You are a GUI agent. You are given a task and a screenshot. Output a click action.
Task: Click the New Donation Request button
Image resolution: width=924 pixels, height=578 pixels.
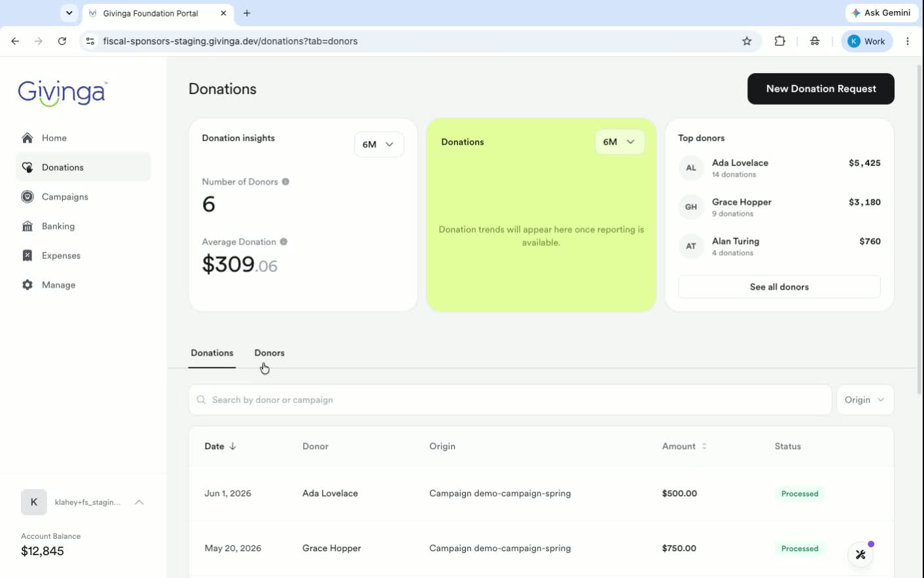pyautogui.click(x=821, y=89)
